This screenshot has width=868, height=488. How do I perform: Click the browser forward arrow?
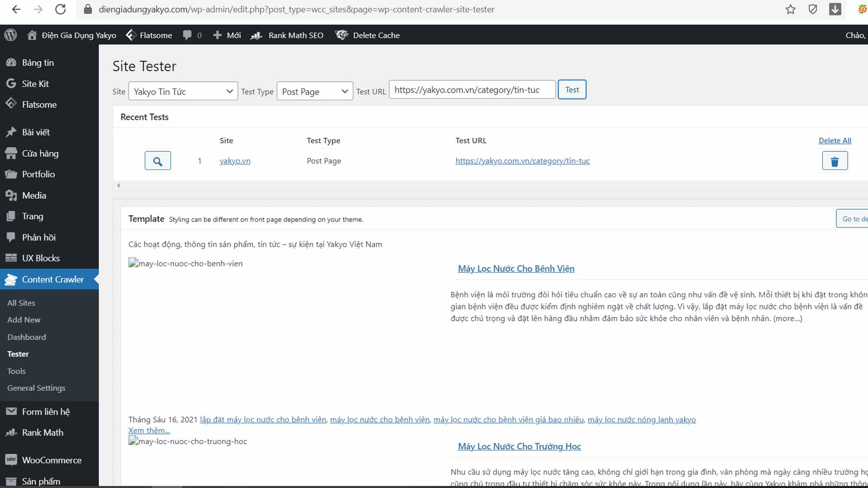coord(38,9)
